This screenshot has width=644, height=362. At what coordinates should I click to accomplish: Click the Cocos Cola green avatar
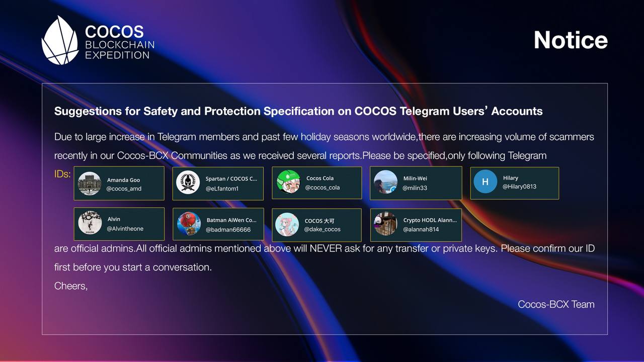tap(288, 182)
